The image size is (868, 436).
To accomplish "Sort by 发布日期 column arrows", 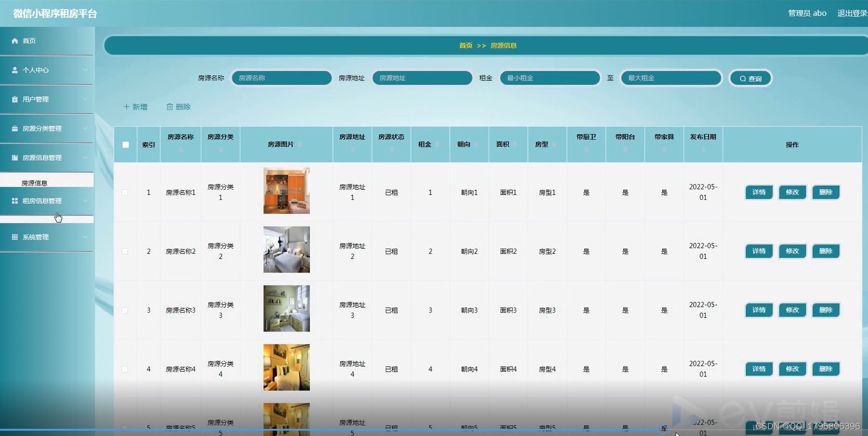I will [704, 150].
